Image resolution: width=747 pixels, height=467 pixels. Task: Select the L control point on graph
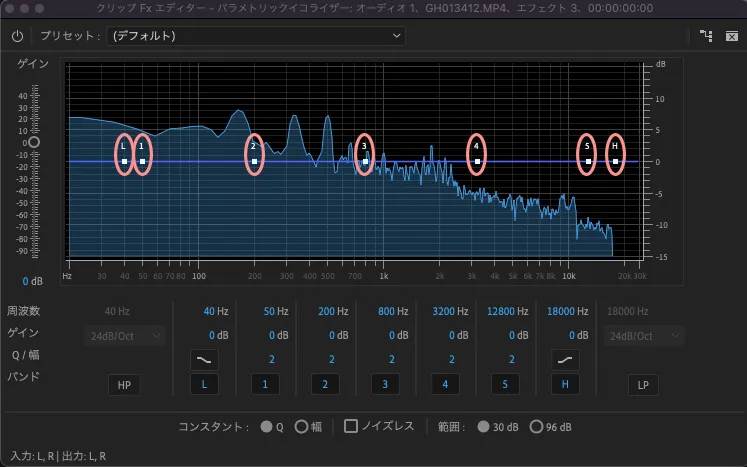tap(124, 161)
